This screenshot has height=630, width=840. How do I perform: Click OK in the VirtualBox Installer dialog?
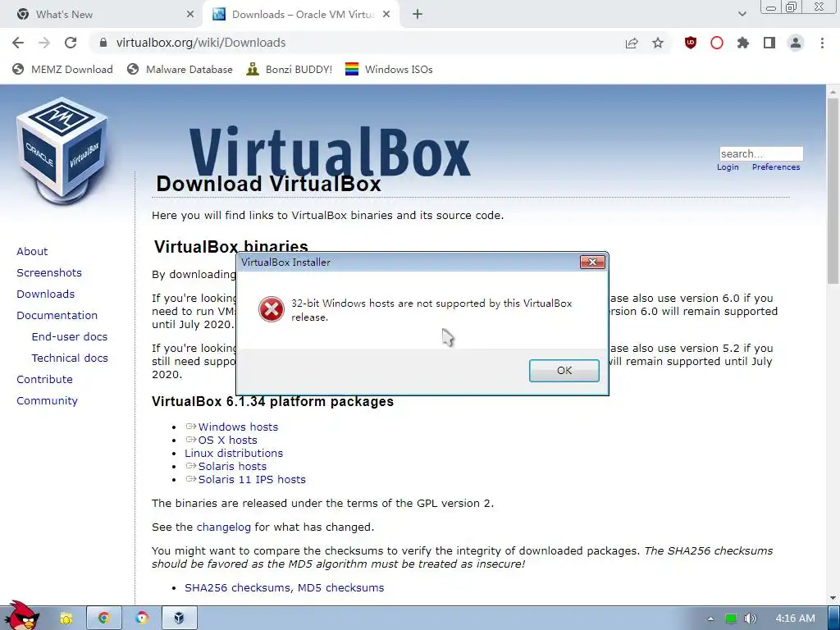(x=564, y=371)
